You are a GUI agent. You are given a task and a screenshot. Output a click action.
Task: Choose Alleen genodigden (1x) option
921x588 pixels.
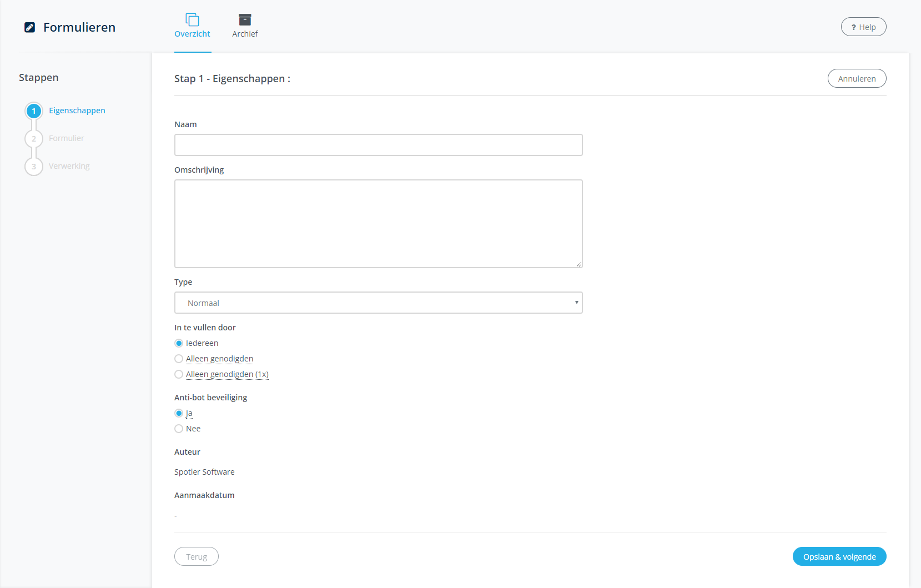click(179, 374)
